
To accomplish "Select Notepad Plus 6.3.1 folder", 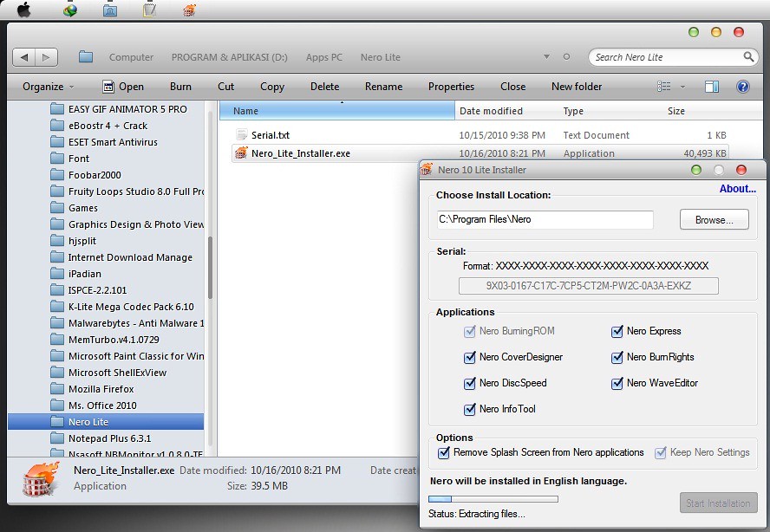I will coord(109,438).
